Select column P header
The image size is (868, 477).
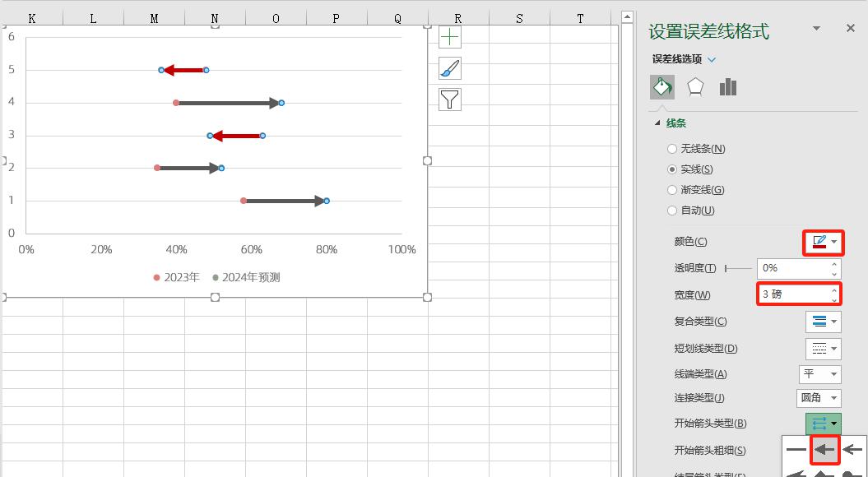[x=337, y=19]
